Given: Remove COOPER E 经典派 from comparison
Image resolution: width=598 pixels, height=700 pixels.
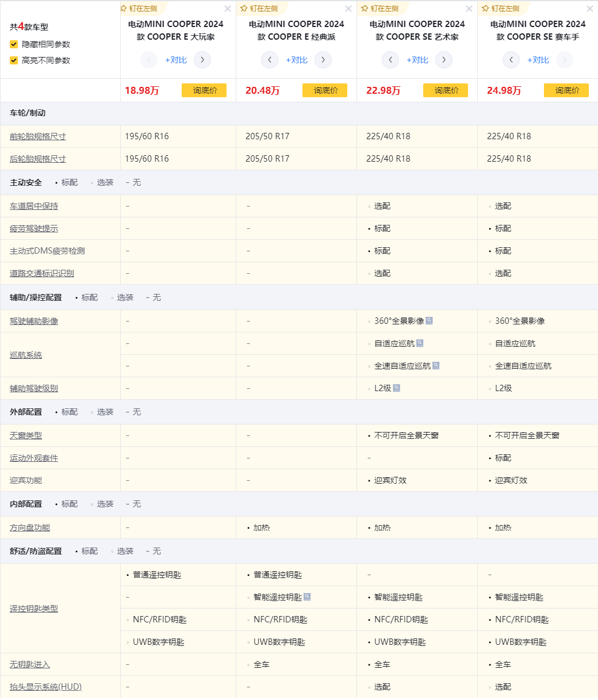Looking at the screenshot, I should point(348,9).
